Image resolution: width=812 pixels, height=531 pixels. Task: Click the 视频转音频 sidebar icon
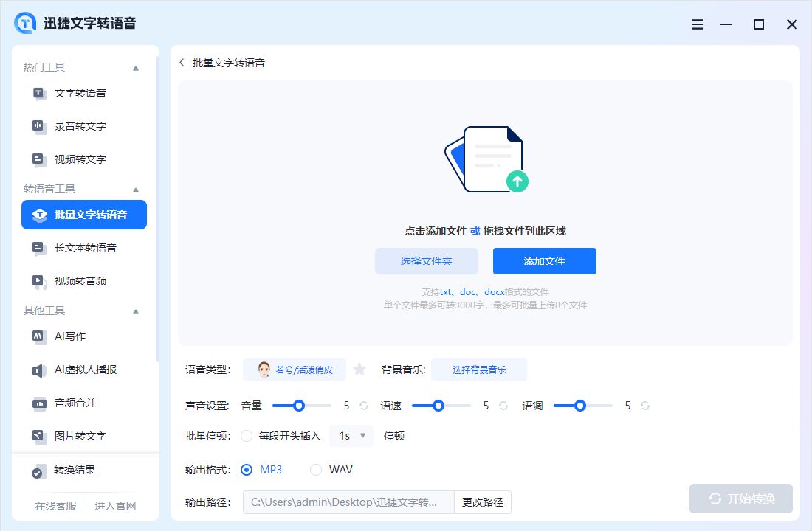(39, 281)
